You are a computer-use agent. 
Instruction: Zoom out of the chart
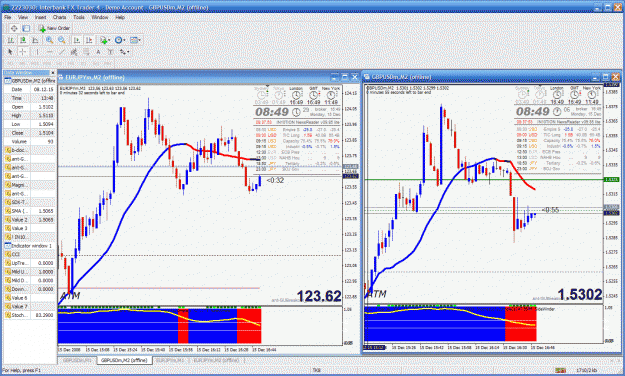coord(62,40)
